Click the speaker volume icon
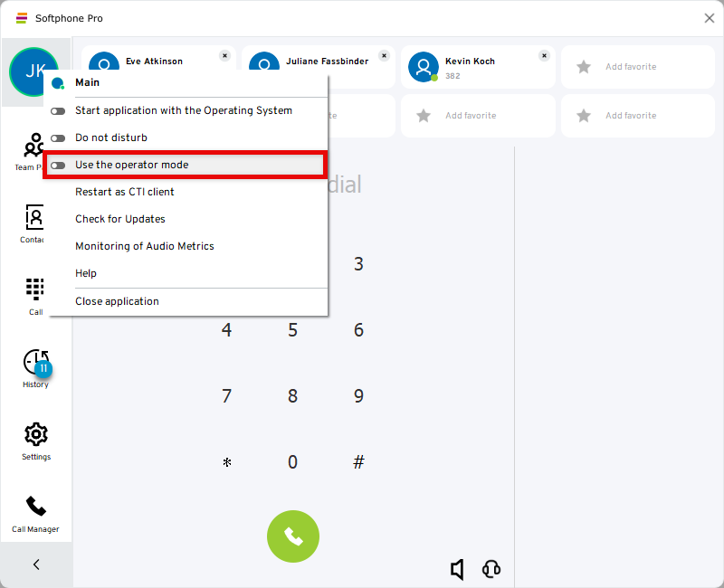724x588 pixels. [x=458, y=569]
